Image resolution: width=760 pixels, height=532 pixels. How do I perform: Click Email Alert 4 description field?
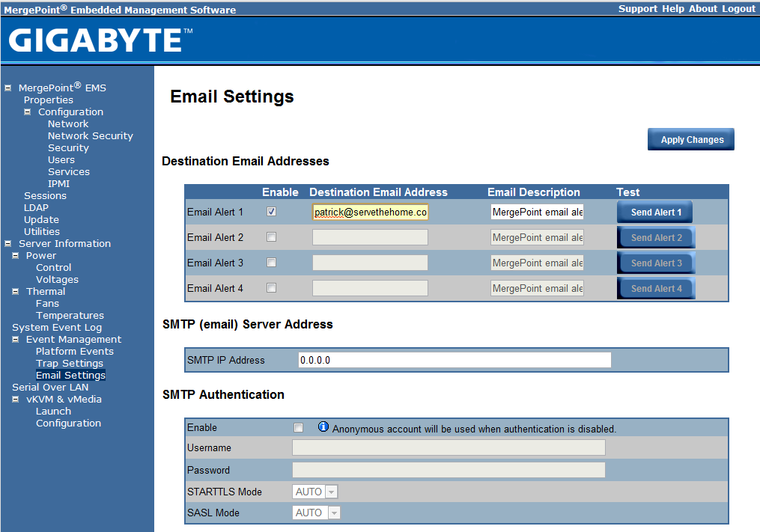pyautogui.click(x=537, y=288)
